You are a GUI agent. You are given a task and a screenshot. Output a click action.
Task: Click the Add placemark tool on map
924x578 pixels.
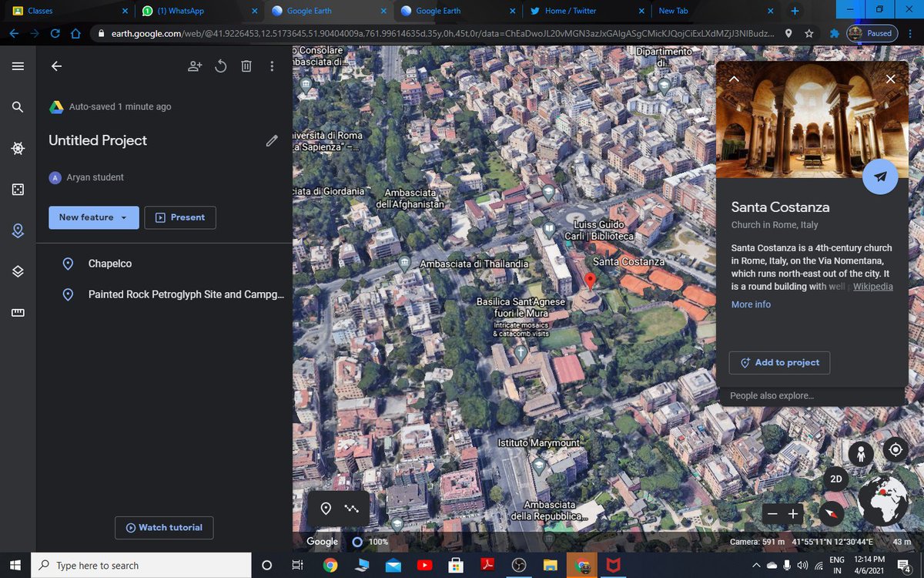pos(326,509)
